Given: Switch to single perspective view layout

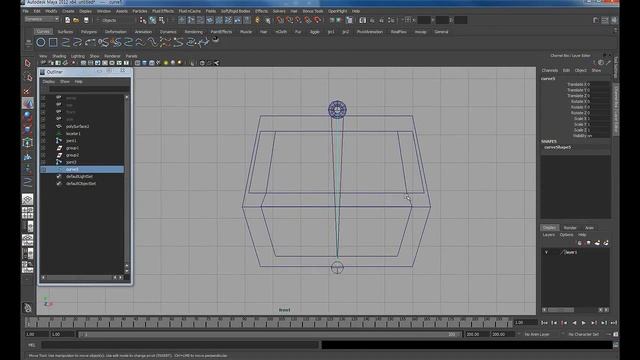Looking at the screenshot, I should (28, 199).
